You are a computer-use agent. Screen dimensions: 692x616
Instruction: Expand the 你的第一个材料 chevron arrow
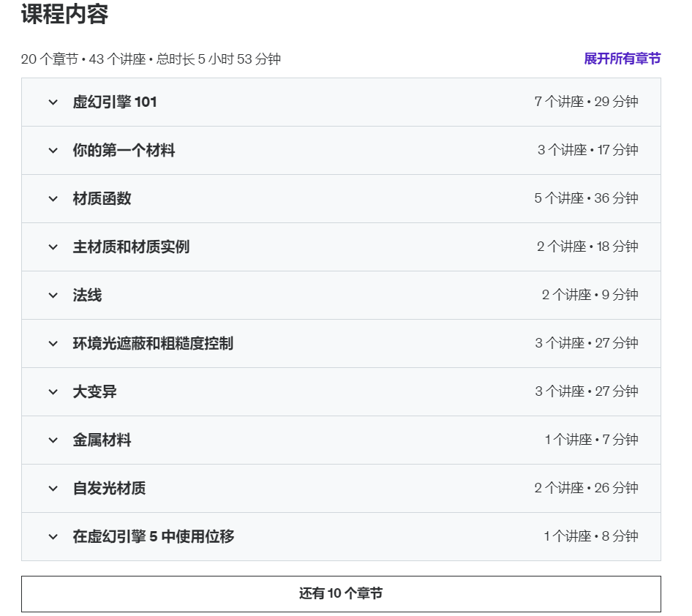53,151
